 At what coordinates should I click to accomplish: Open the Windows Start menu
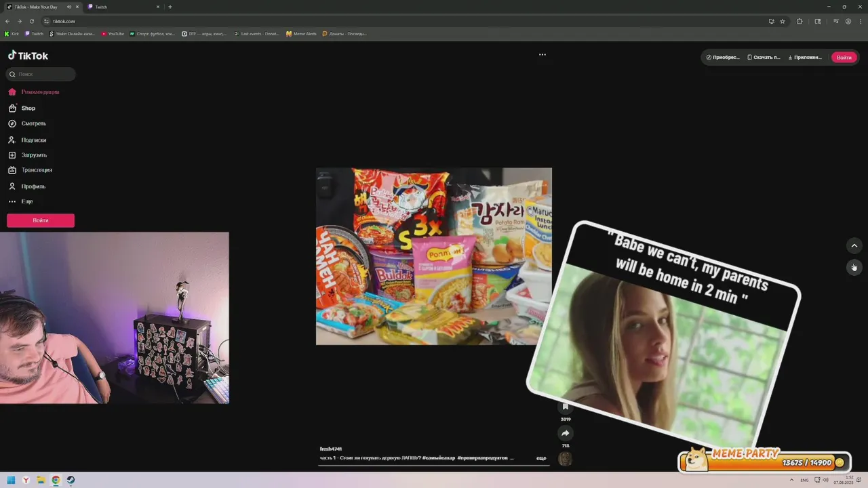pyautogui.click(x=11, y=480)
